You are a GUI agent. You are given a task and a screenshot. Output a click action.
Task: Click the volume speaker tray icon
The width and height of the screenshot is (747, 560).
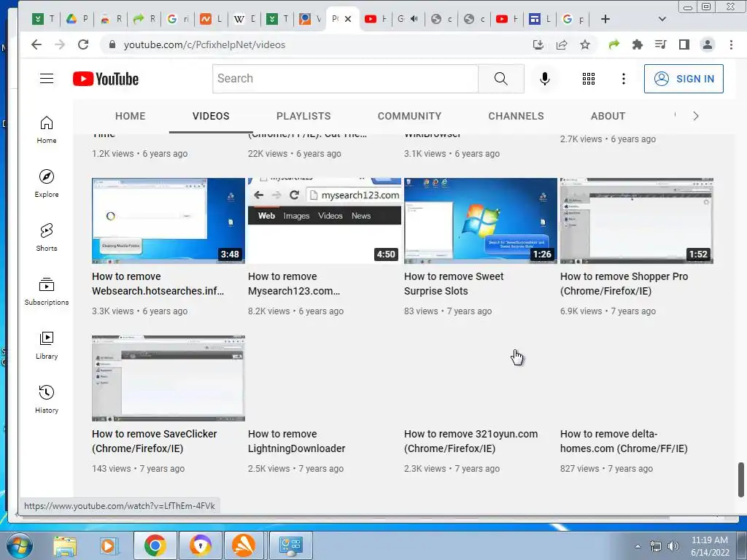[x=673, y=545]
